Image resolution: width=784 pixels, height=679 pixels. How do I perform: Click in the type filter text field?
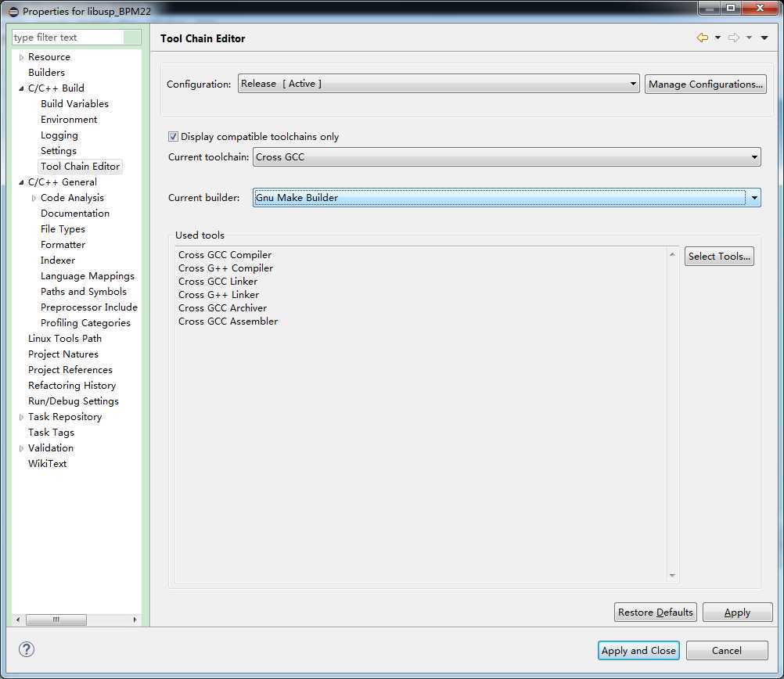click(68, 38)
